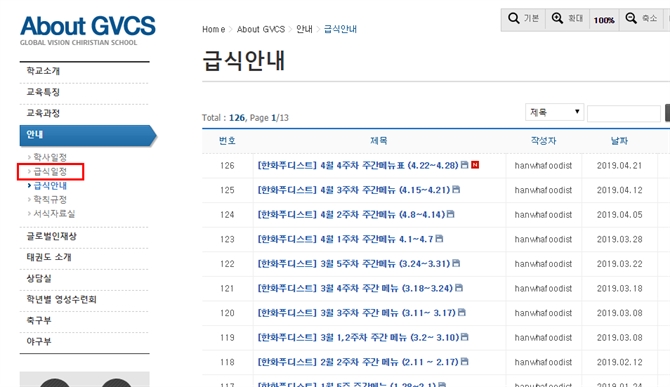Select the highlighted 안내 sidebar menu
The width and height of the screenshot is (670, 387).
coord(88,136)
